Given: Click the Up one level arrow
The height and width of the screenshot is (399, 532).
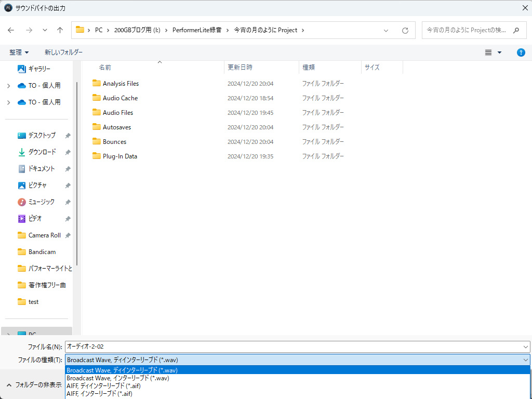Looking at the screenshot, I should (x=60, y=30).
